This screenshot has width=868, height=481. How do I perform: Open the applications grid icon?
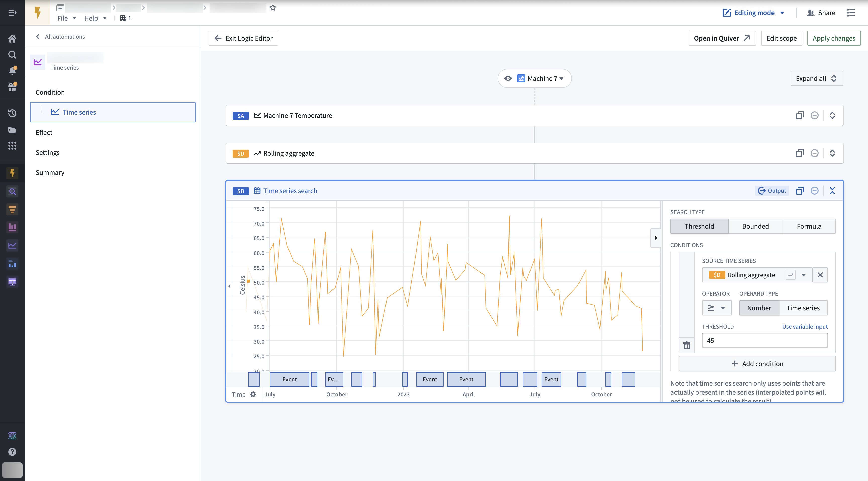click(12, 145)
